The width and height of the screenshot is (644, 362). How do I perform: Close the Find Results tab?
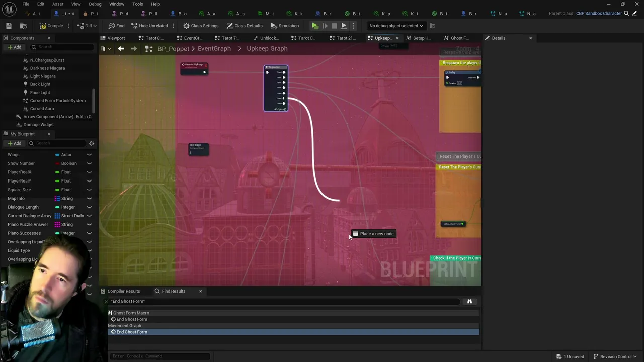pyautogui.click(x=200, y=291)
